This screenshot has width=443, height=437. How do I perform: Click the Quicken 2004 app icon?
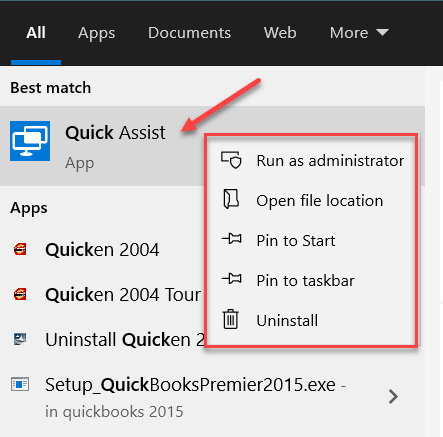tap(20, 249)
